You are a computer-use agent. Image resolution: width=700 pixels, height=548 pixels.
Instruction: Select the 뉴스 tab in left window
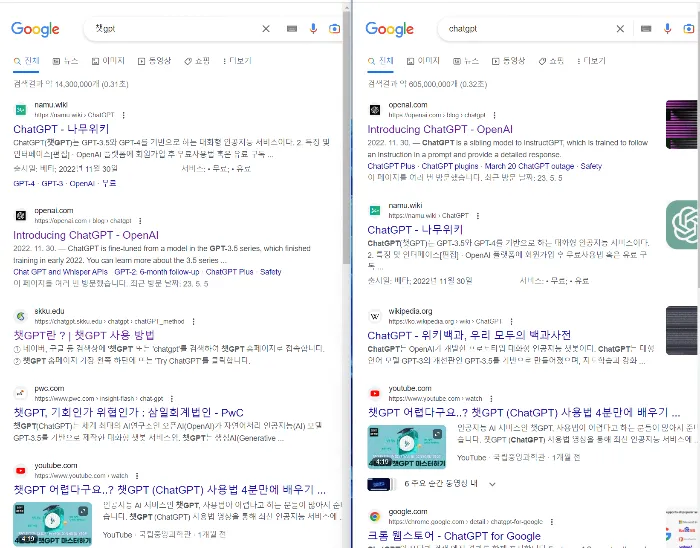(65, 61)
